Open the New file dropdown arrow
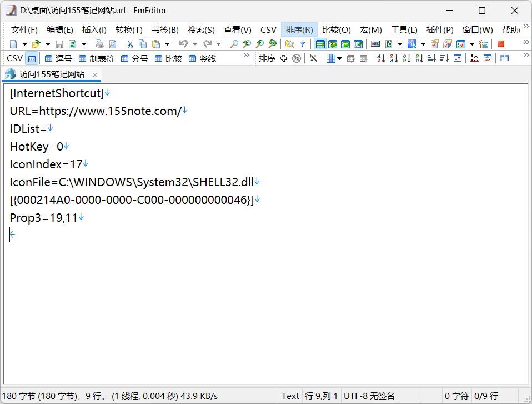The height and width of the screenshot is (404, 532). point(24,44)
